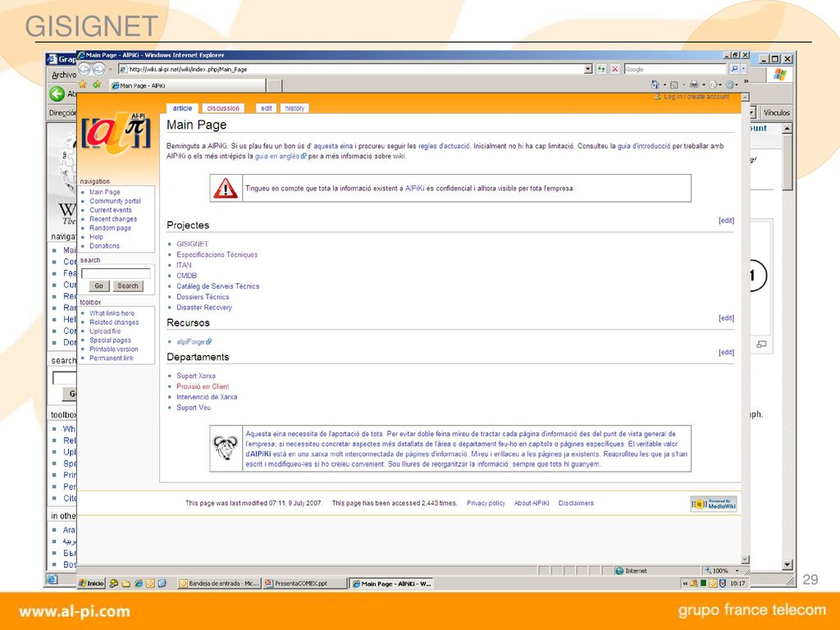Open Upload file in toolbox
840x630 pixels.
pos(105,331)
